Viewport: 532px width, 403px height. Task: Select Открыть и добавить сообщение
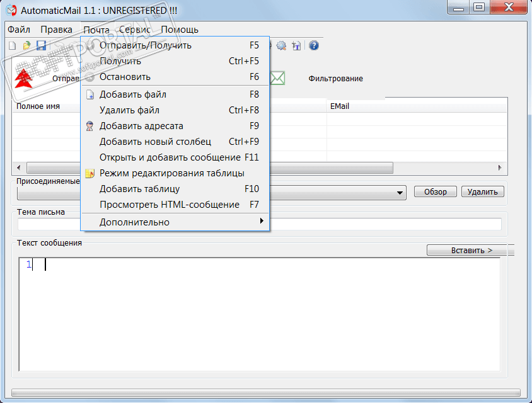click(175, 157)
